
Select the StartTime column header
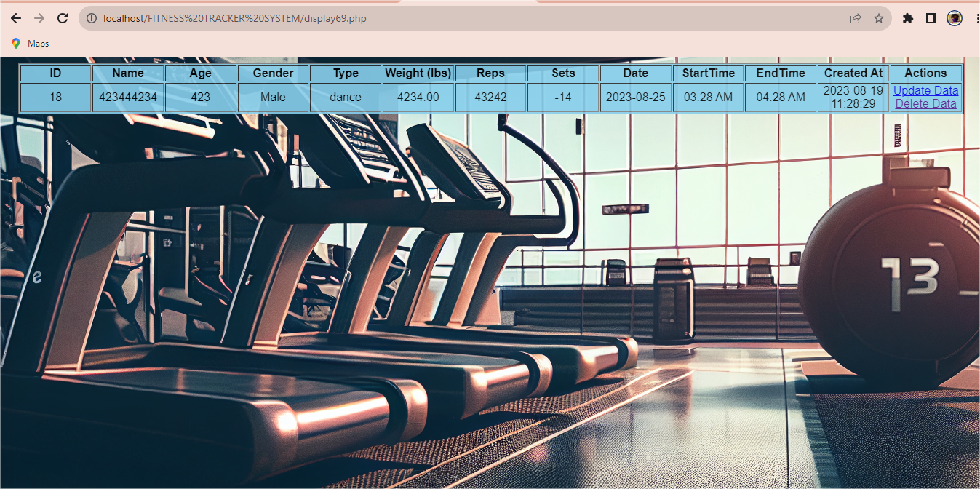pyautogui.click(x=709, y=73)
